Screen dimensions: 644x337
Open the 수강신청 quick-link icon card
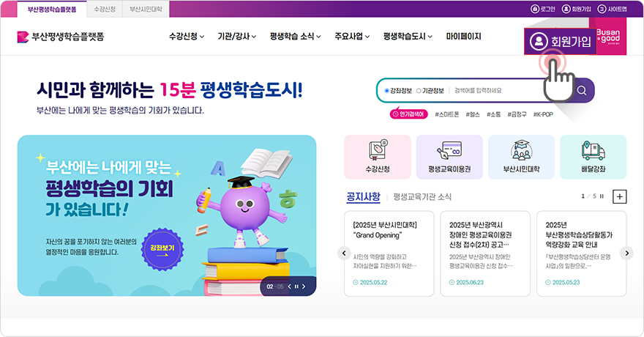tap(378, 157)
